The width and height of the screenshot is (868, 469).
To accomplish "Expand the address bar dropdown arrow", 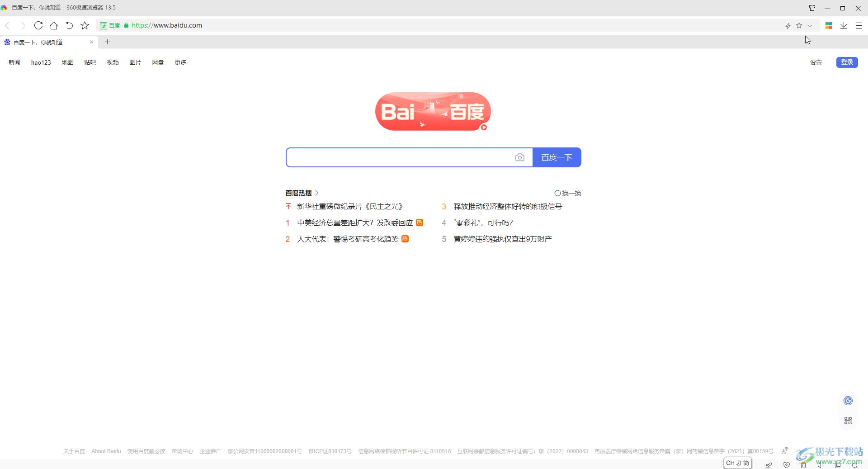I will [x=810, y=26].
